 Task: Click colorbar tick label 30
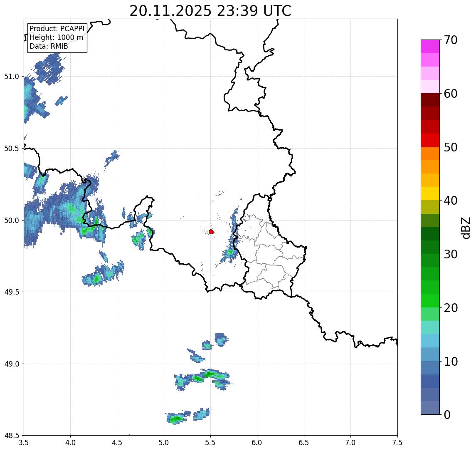pos(451,254)
